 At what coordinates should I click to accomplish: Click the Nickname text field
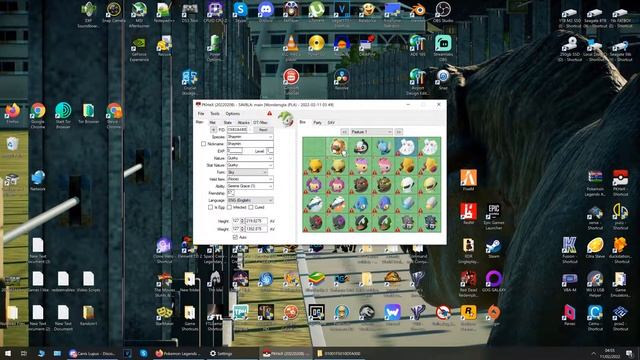[250, 144]
